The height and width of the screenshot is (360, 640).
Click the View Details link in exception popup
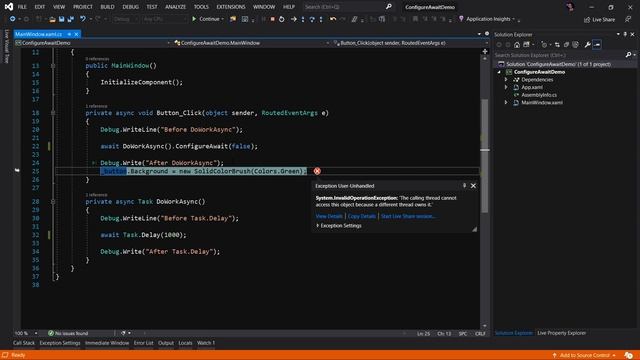pyautogui.click(x=329, y=216)
